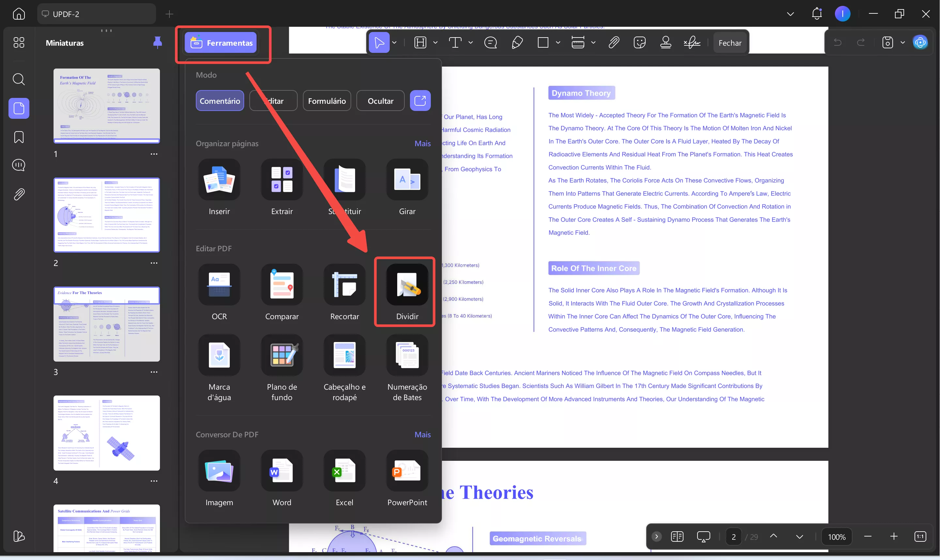Select page 3 thumbnail
The width and height of the screenshot is (940, 560).
click(x=106, y=324)
